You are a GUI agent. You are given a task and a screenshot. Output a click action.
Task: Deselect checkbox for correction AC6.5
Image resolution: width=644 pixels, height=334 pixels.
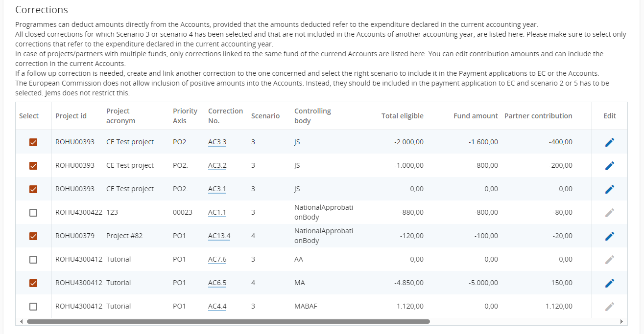point(33,283)
